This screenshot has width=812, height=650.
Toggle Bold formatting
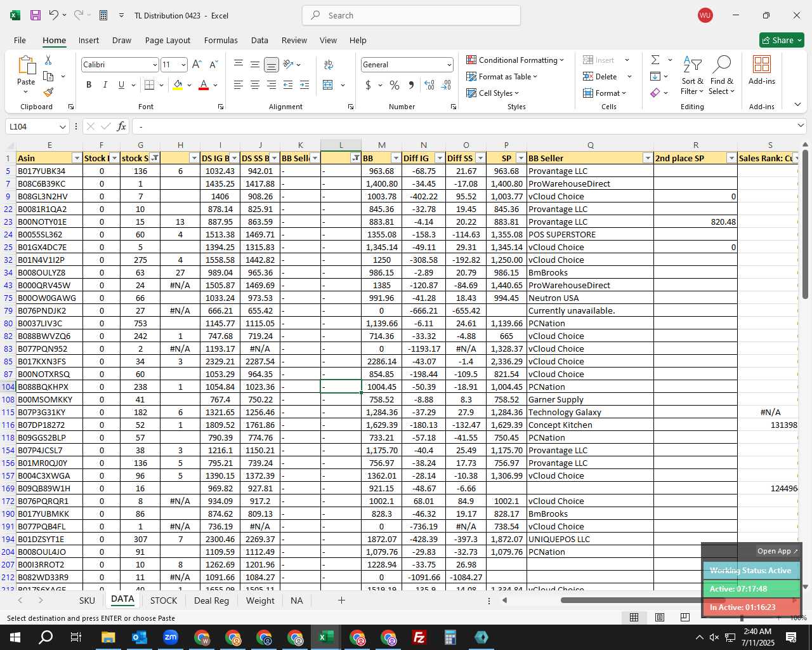89,85
